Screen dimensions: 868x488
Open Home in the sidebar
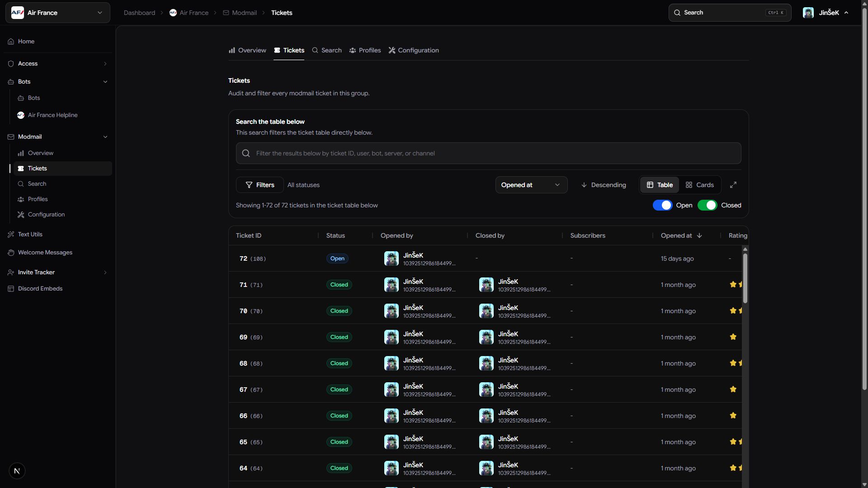click(58, 41)
